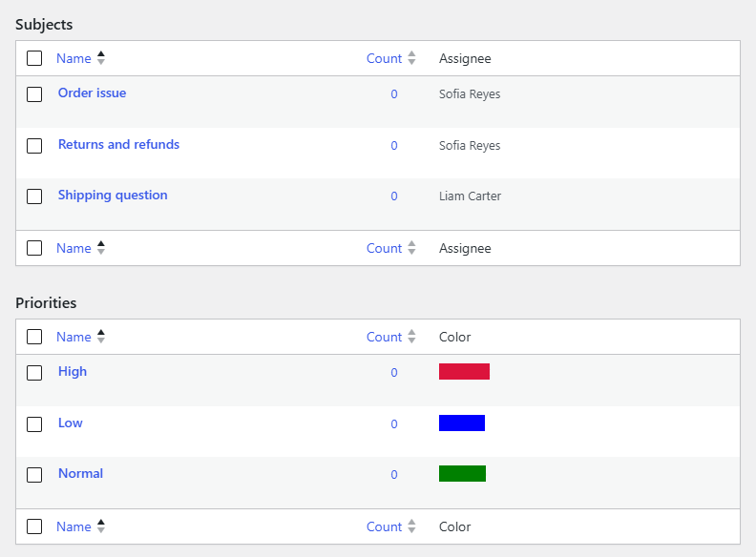Click the green color swatch for Normal
756x557 pixels.
(x=462, y=474)
